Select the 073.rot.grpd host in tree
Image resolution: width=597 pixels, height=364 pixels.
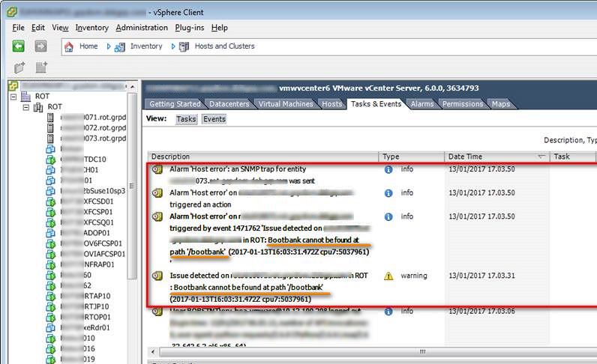90,139
